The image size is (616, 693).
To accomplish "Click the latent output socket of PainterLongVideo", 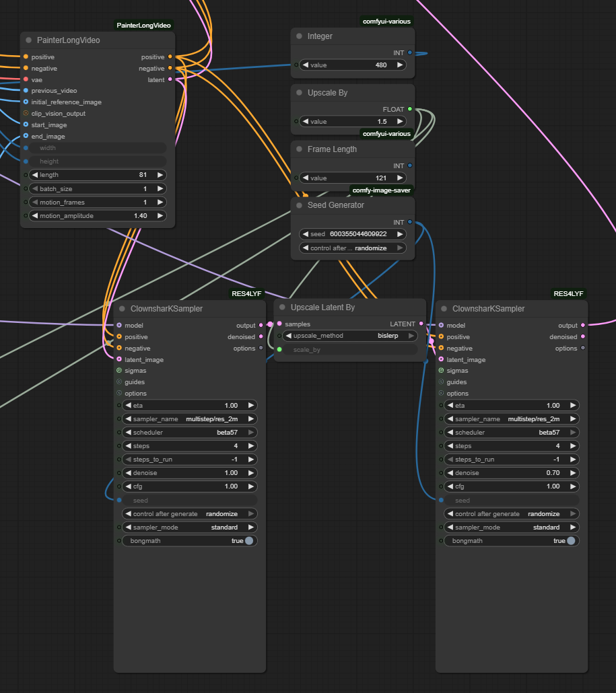I will 170,79.
